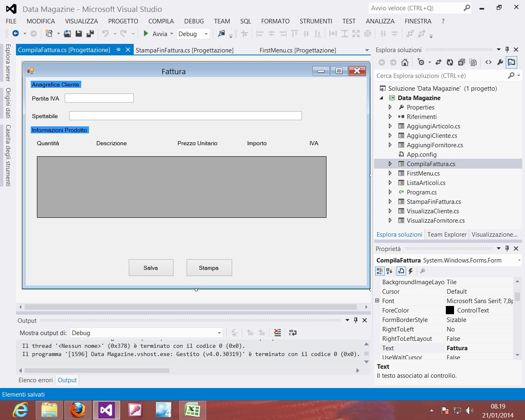
Task: Expand the Properties node in solution tree
Action: (x=390, y=107)
